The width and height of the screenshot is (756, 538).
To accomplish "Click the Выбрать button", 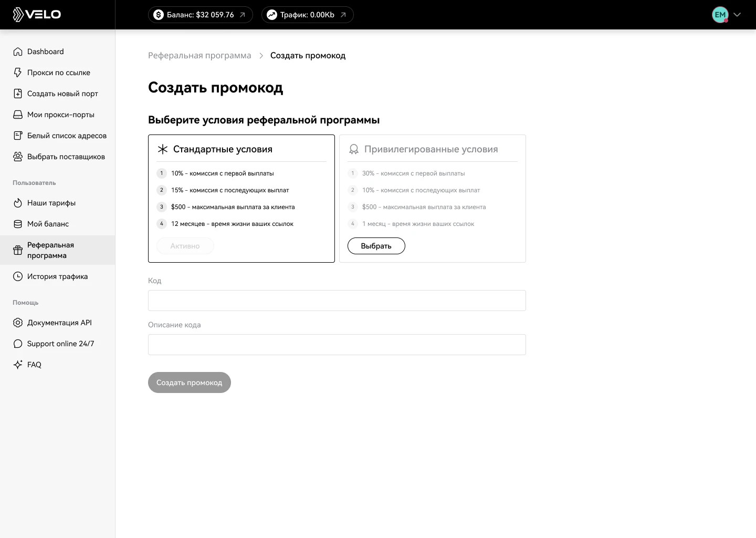I will click(x=376, y=246).
